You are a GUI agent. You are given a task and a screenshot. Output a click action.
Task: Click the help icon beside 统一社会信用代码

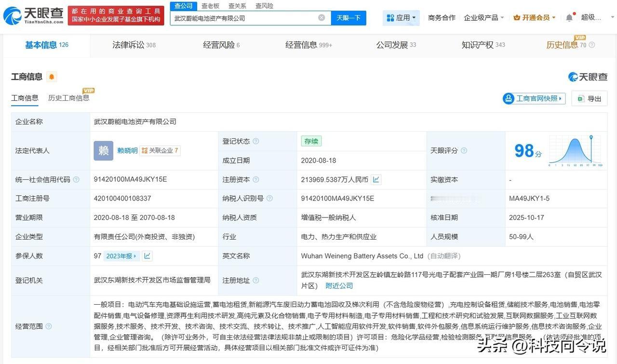[x=76, y=179]
